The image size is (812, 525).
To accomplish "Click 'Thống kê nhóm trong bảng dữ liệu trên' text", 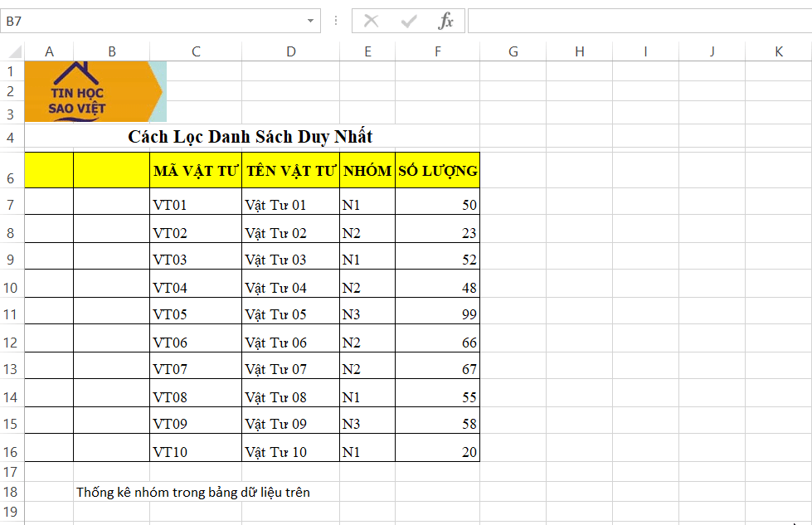I will pyautogui.click(x=193, y=492).
